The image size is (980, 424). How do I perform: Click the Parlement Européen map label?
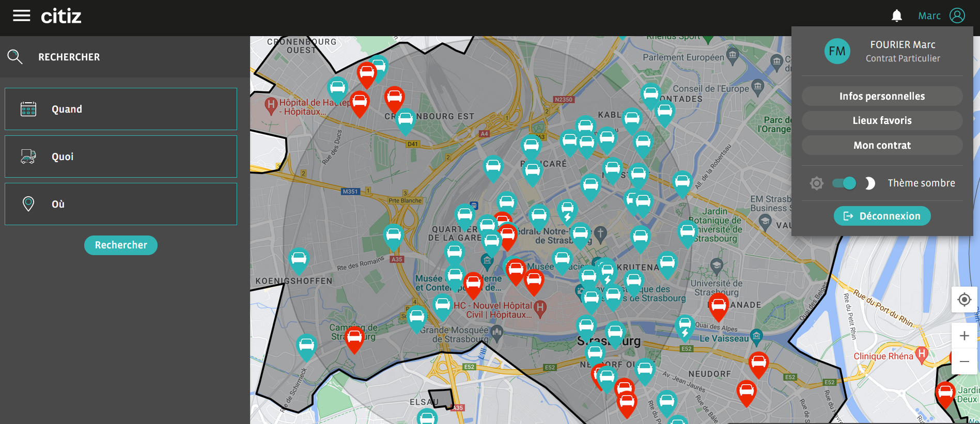(683, 57)
